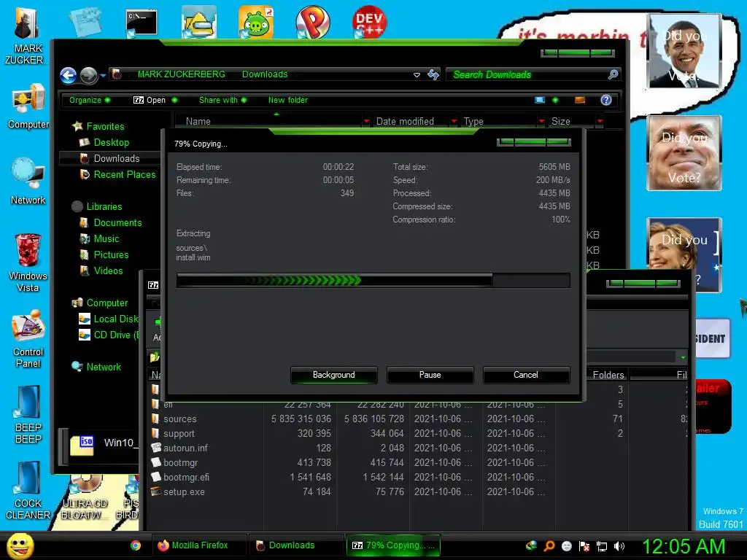The image size is (747, 560).
Task: Open the Organize dropdown menu
Action: point(90,100)
